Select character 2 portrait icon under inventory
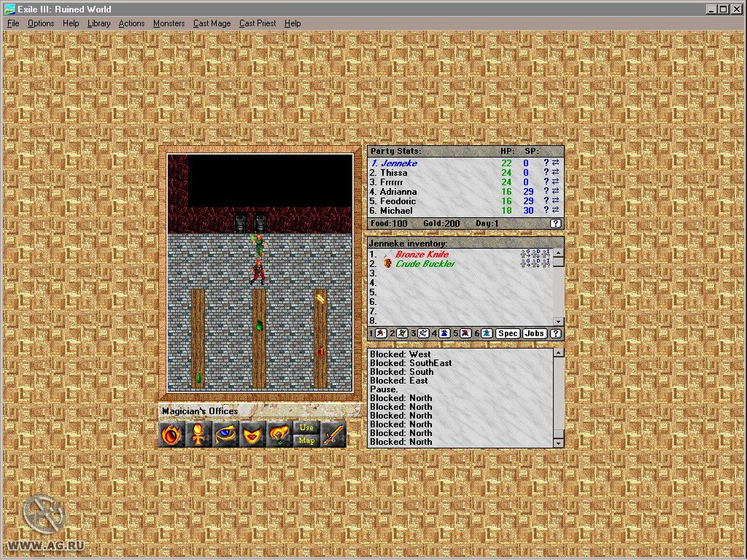This screenshot has width=747, height=560. [x=402, y=333]
